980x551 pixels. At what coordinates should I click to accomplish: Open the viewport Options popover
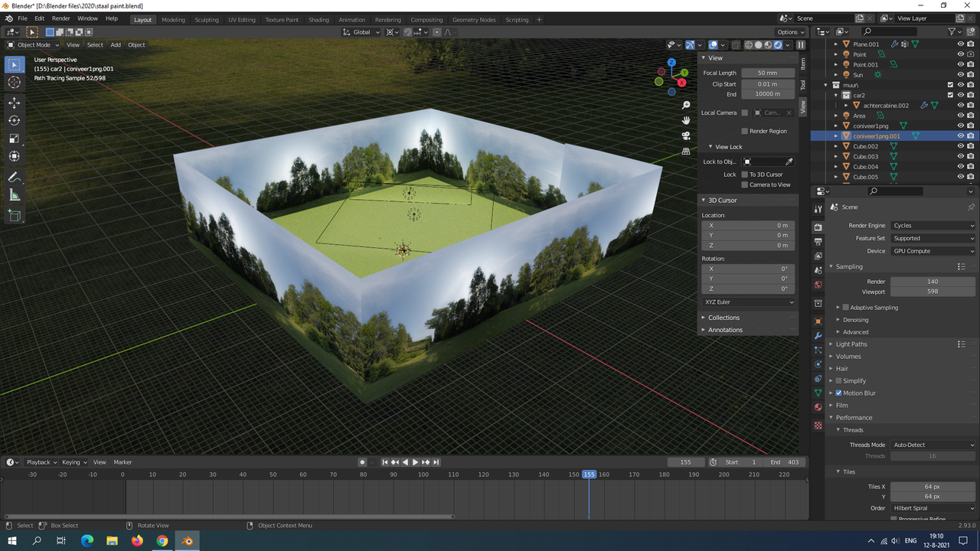pos(790,32)
